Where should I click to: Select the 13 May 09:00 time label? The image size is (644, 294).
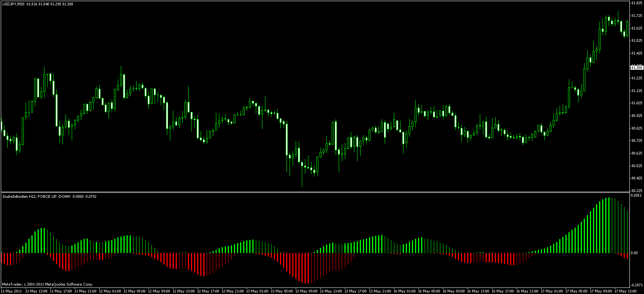pos(306,291)
